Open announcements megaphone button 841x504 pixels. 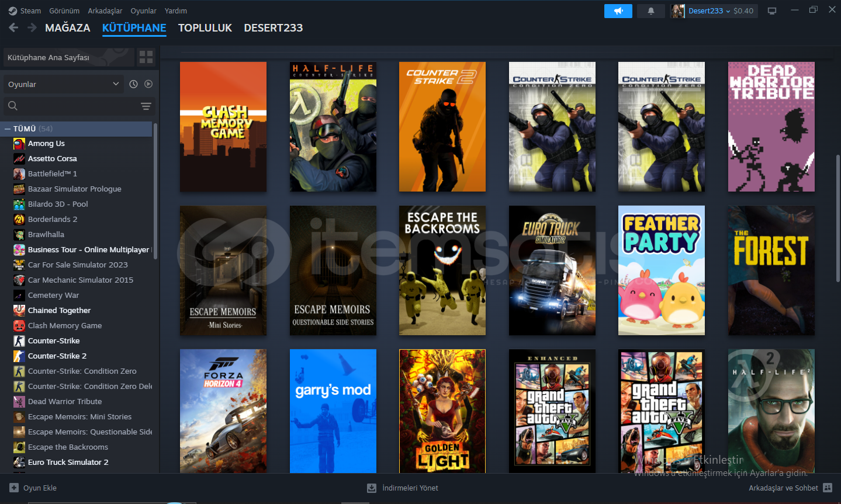(618, 11)
